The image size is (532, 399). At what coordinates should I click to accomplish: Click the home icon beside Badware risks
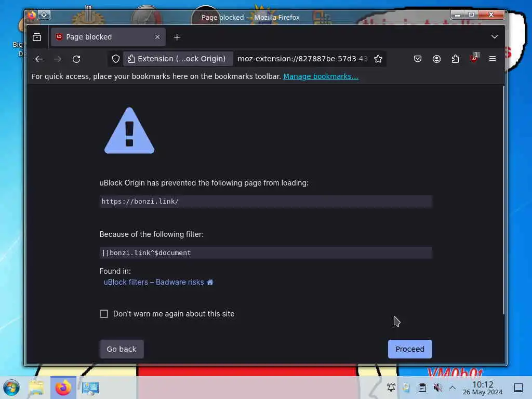210,282
